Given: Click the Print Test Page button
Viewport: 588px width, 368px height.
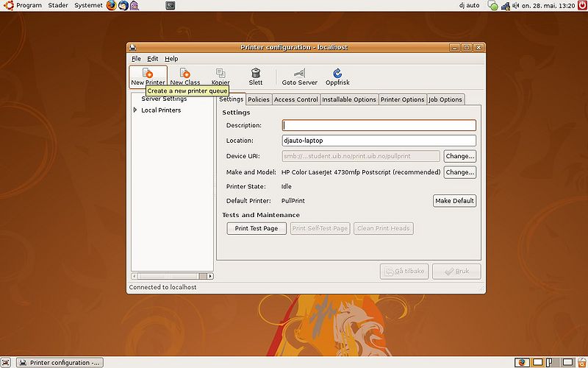Looking at the screenshot, I should [x=257, y=228].
